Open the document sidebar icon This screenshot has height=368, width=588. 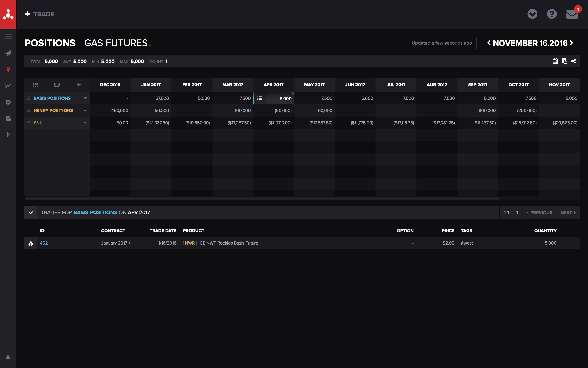click(x=8, y=118)
